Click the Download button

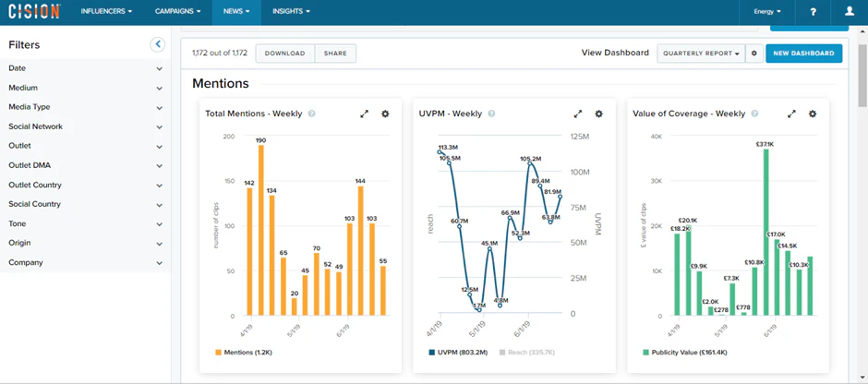point(284,54)
